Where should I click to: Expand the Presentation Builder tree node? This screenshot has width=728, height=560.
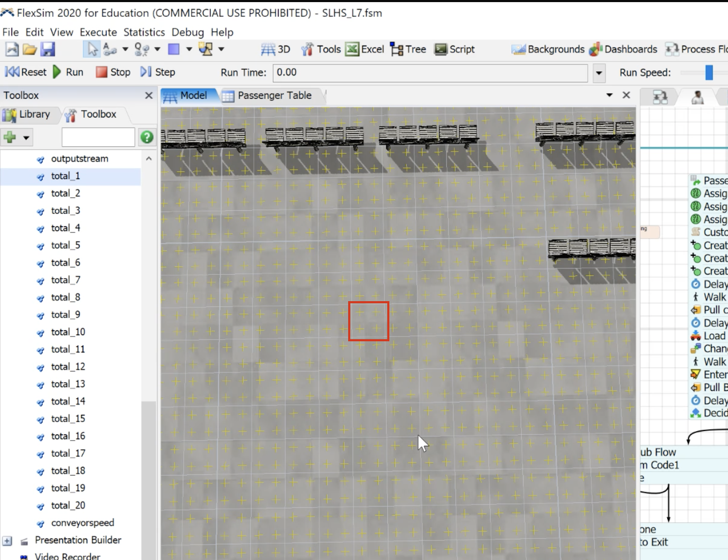7,540
